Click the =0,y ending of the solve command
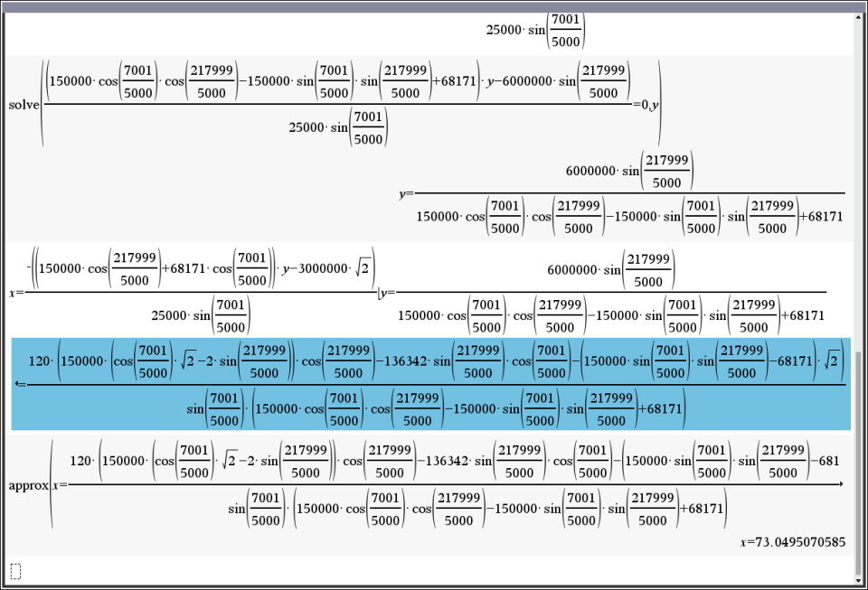 (x=646, y=105)
